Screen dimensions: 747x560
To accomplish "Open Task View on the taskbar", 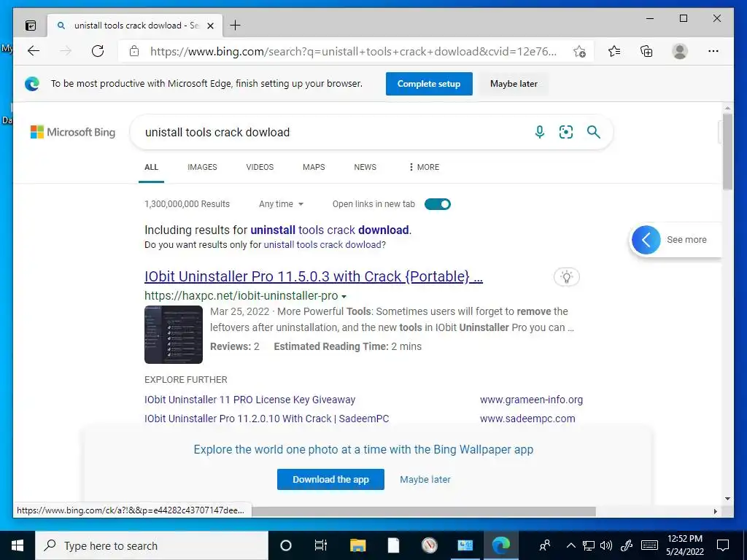I will click(x=321, y=545).
